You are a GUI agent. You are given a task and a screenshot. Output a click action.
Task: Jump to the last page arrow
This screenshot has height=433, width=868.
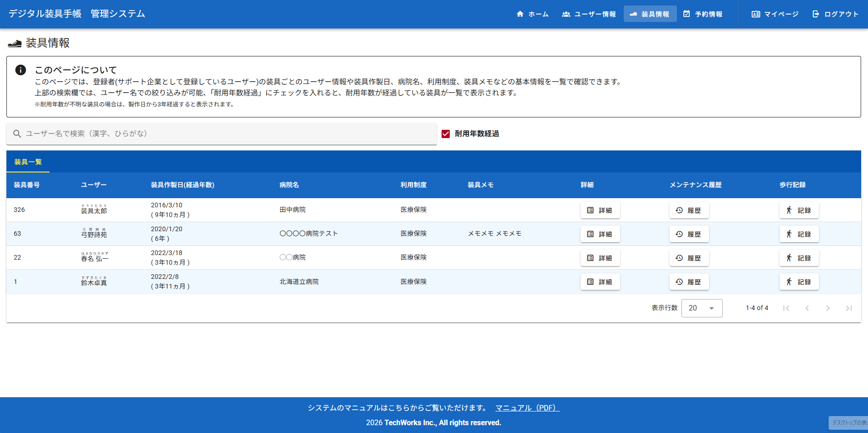click(x=849, y=308)
